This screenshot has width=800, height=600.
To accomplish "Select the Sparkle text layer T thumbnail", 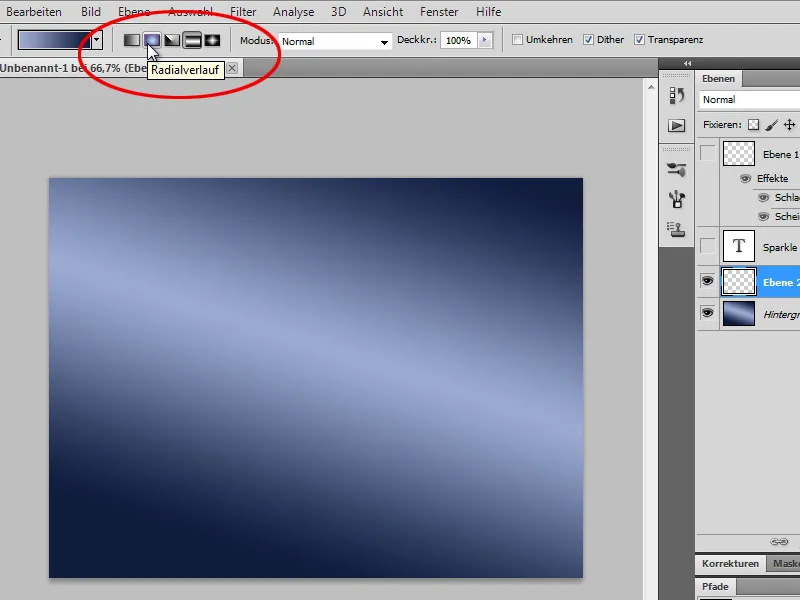I will click(739, 246).
